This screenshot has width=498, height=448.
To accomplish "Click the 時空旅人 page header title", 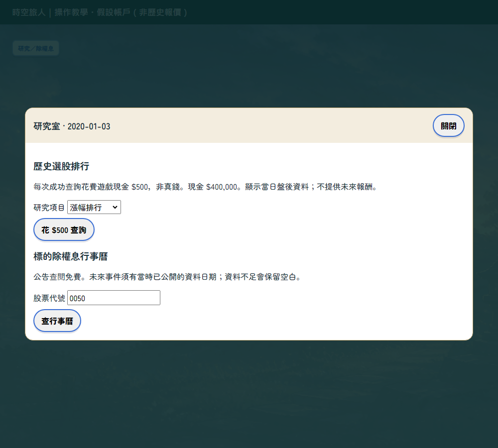I will point(101,12).
